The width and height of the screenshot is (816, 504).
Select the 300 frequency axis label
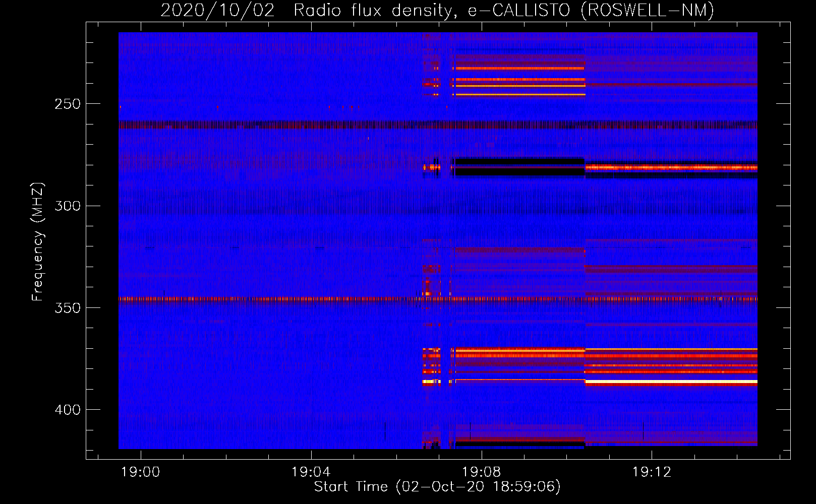coord(68,206)
